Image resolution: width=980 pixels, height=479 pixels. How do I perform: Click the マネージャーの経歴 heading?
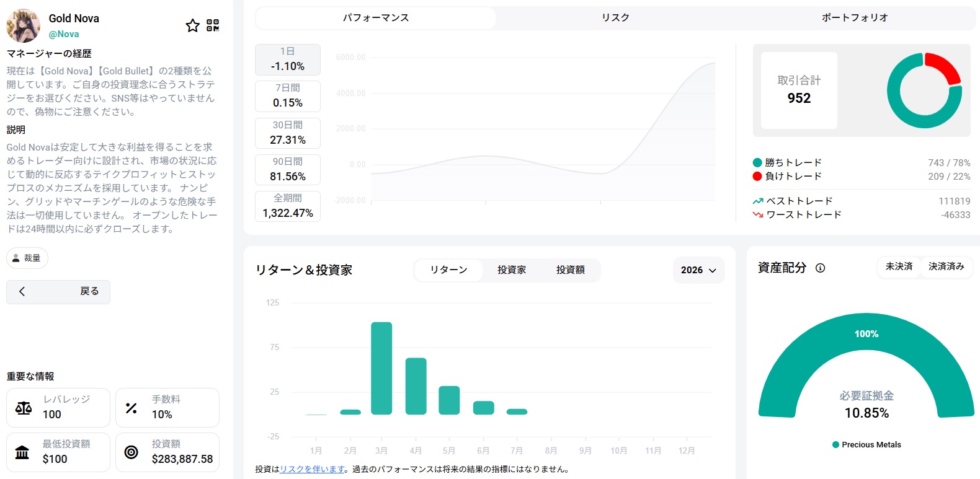[x=49, y=54]
